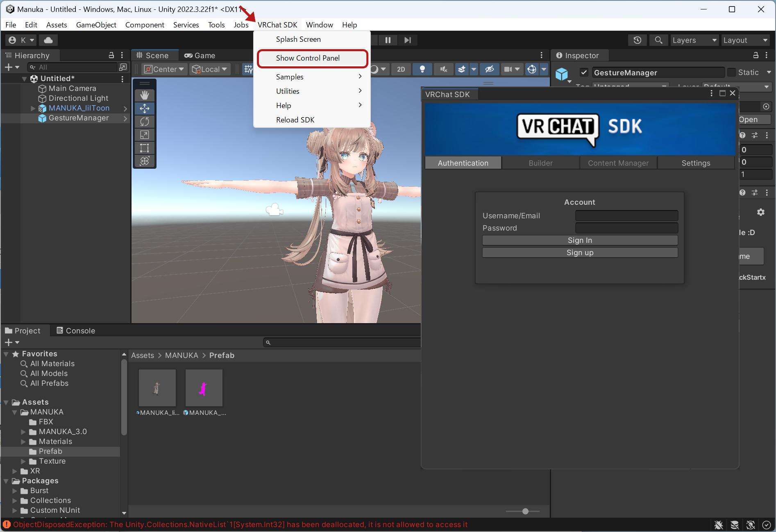This screenshot has height=532, width=776.
Task: Open the Undo History icon
Action: click(638, 40)
